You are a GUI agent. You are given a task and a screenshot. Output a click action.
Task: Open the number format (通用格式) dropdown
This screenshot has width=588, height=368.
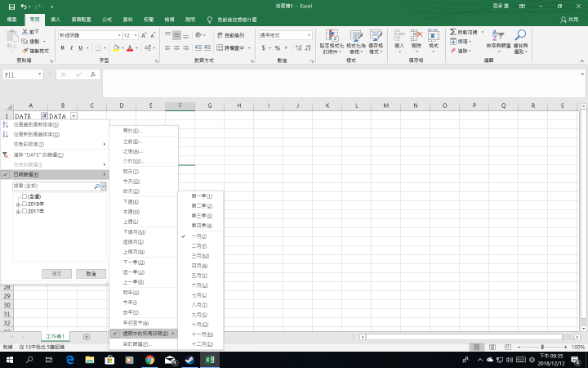tap(310, 35)
